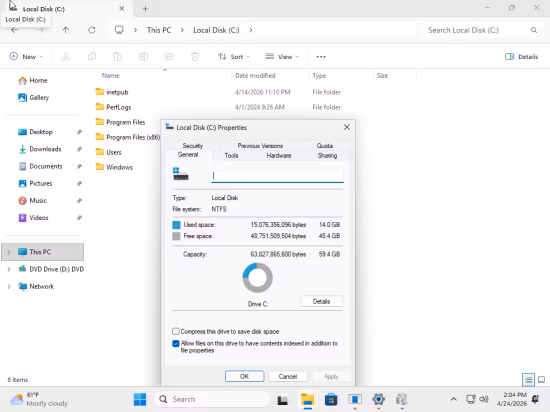Go up one folder level
This screenshot has height=412, width=550.
(x=66, y=30)
